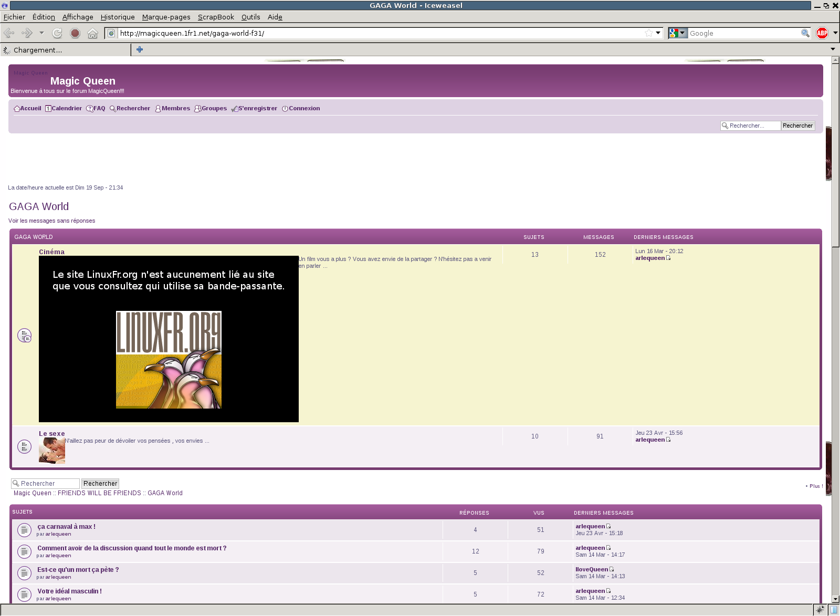This screenshot has height=616, width=840.
Task: Click the Google search magnifier icon
Action: click(805, 33)
